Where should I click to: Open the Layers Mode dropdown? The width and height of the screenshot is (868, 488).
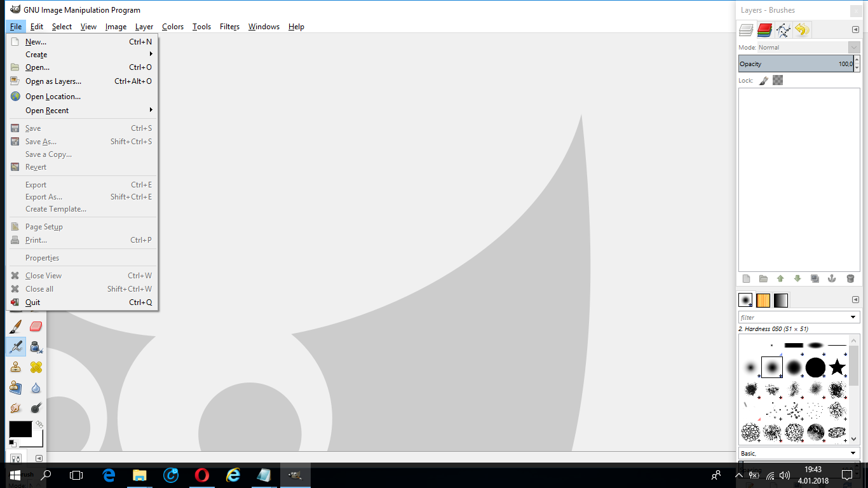pyautogui.click(x=853, y=48)
